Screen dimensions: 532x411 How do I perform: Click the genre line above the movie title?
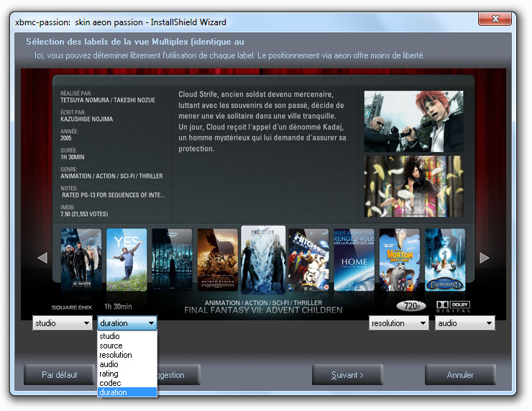pos(263,302)
